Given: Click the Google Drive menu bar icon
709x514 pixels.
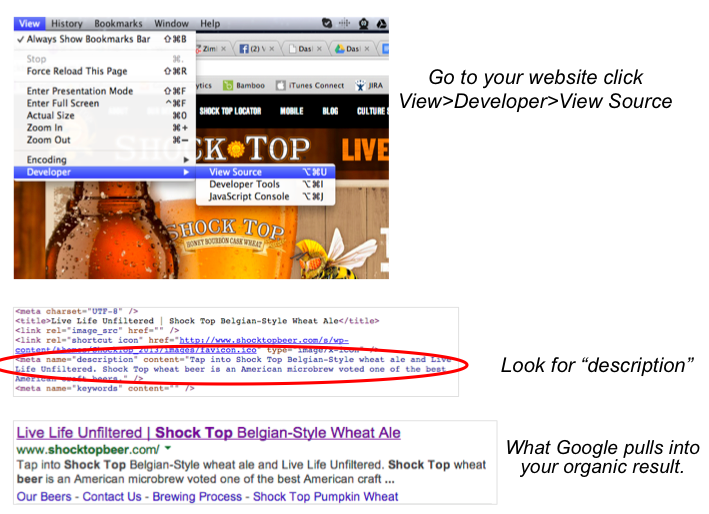Looking at the screenshot, I should pos(382,24).
